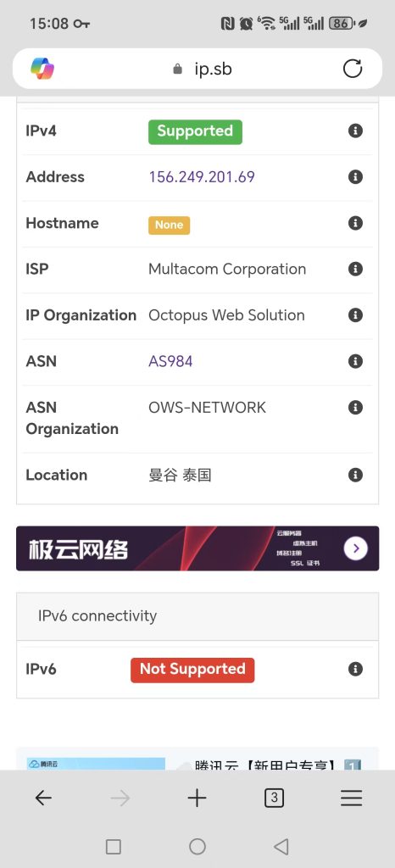Open info icon for IPv4 row
The height and width of the screenshot is (868, 395).
pos(355,131)
